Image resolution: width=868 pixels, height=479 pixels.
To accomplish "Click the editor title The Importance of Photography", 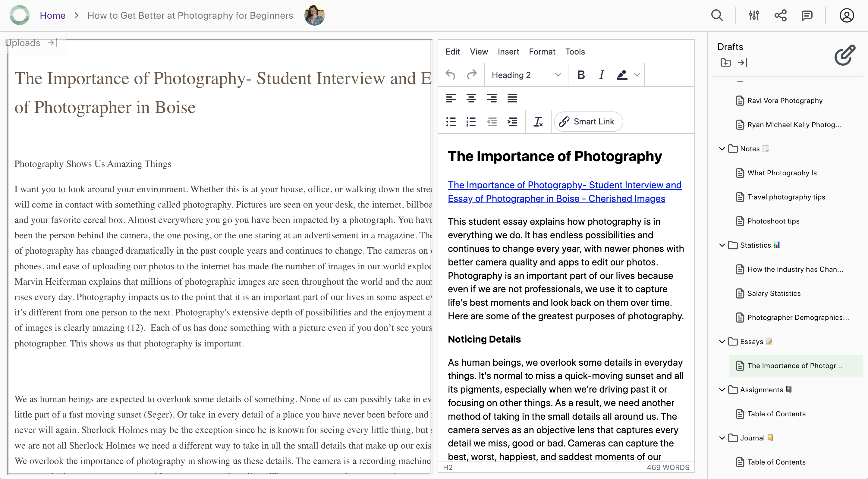I will [555, 156].
